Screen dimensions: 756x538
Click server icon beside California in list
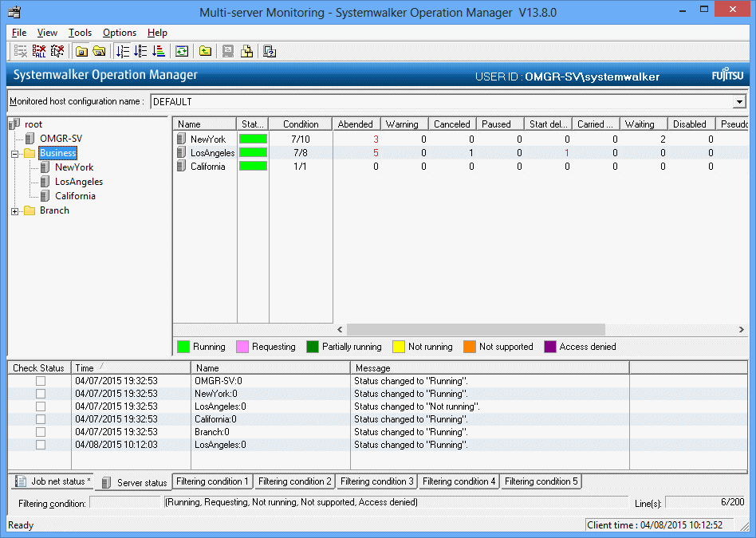182,167
